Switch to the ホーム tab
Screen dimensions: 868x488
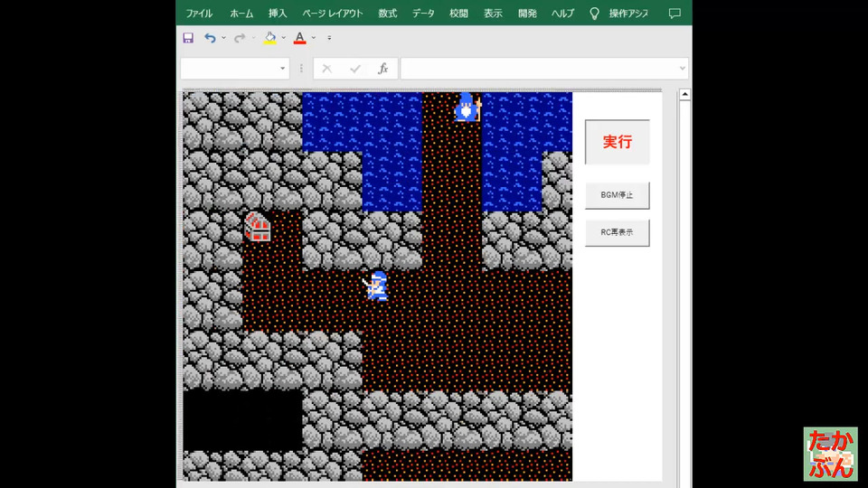[241, 14]
